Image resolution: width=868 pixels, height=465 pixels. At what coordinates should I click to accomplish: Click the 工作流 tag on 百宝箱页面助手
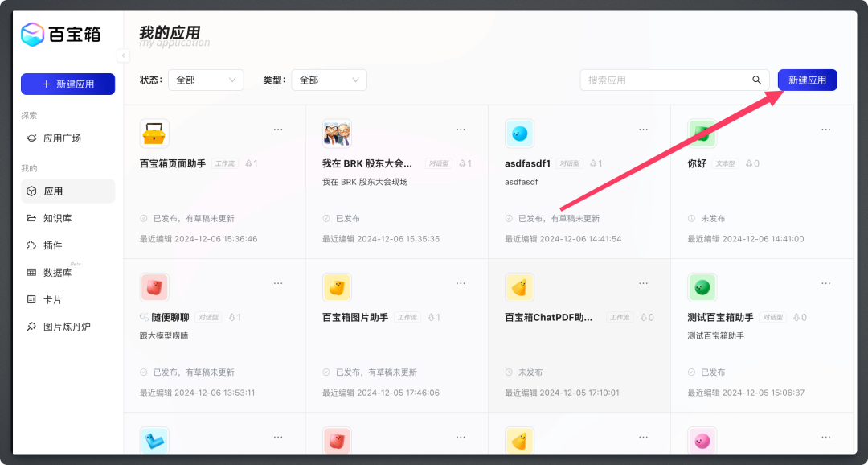(225, 163)
